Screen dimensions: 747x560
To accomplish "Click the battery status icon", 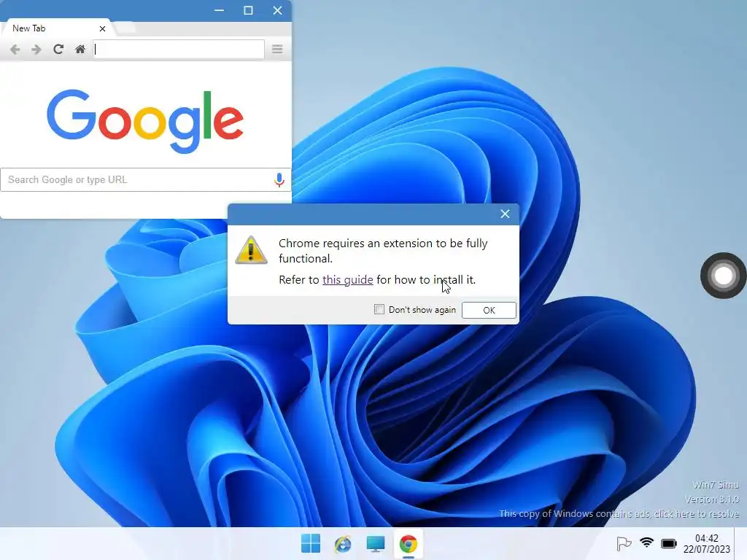I will coord(669,543).
